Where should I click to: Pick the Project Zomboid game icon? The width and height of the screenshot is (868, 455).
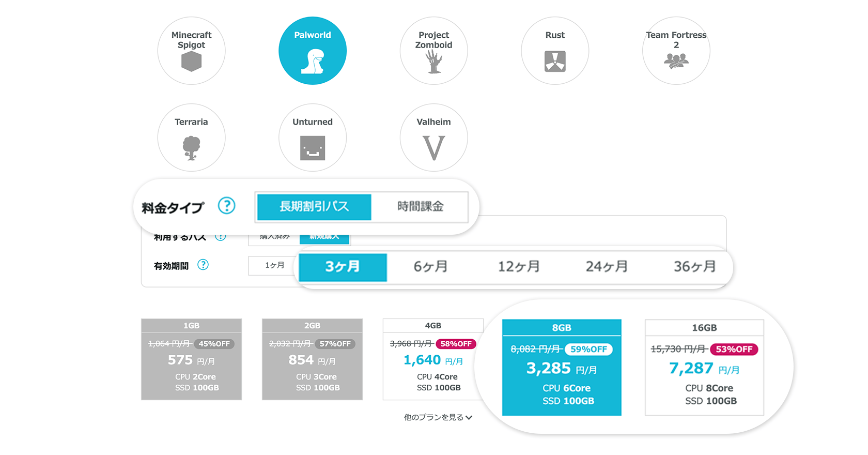[x=433, y=51]
